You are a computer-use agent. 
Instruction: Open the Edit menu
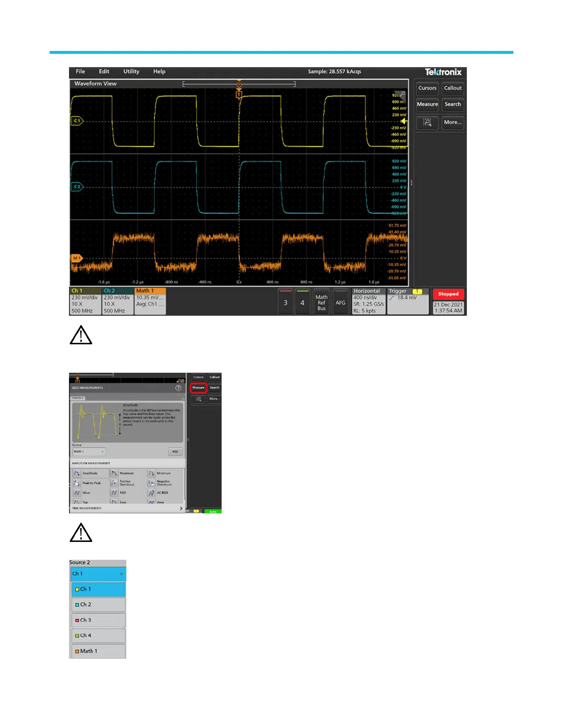(x=104, y=72)
